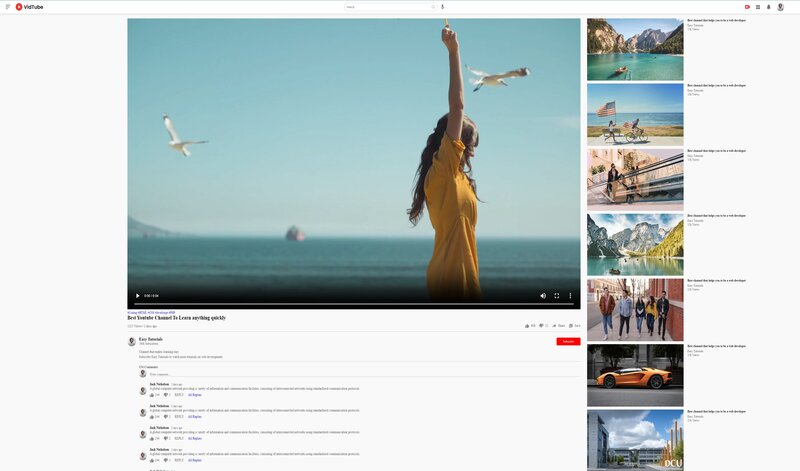The width and height of the screenshot is (800, 471).
Task: Open the notifications bell icon
Action: click(x=769, y=7)
